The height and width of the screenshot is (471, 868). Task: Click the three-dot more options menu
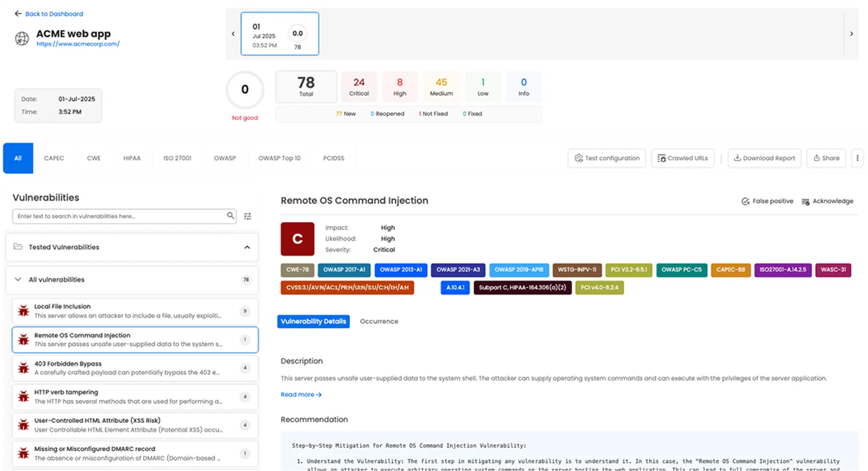(857, 158)
